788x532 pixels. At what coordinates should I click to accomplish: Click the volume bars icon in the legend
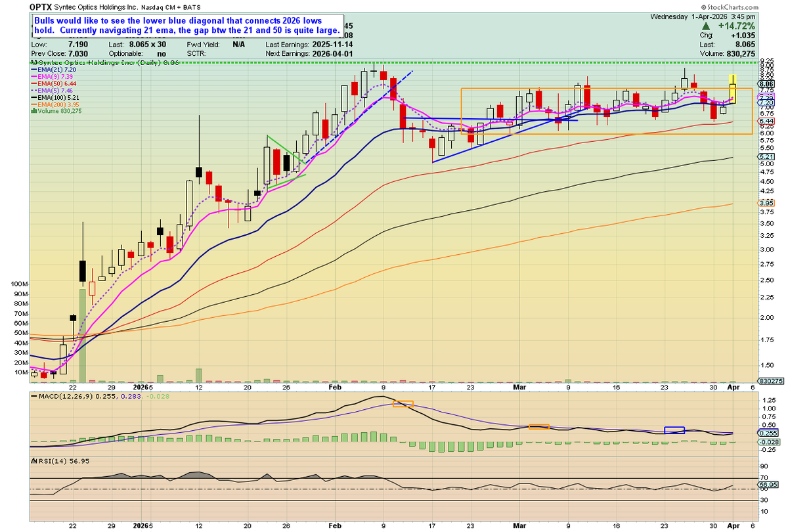coord(33,111)
